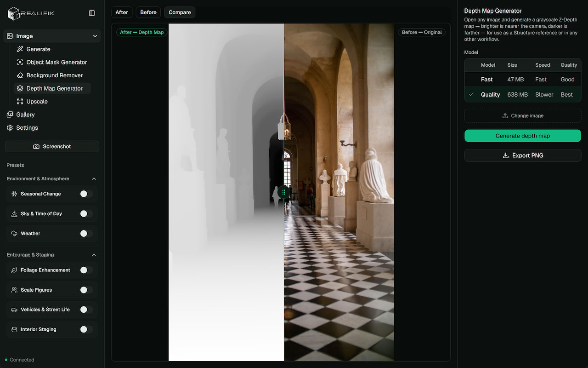
Task: Switch to the Before view tab
Action: (x=148, y=12)
